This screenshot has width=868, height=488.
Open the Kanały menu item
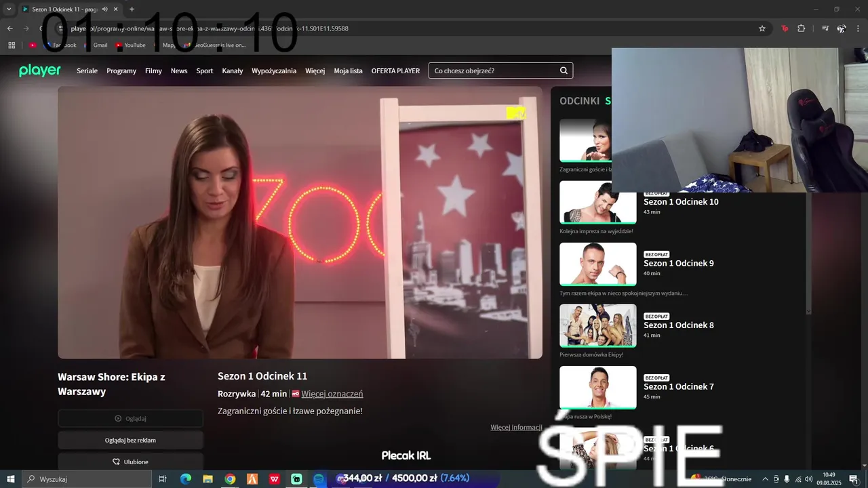point(233,70)
